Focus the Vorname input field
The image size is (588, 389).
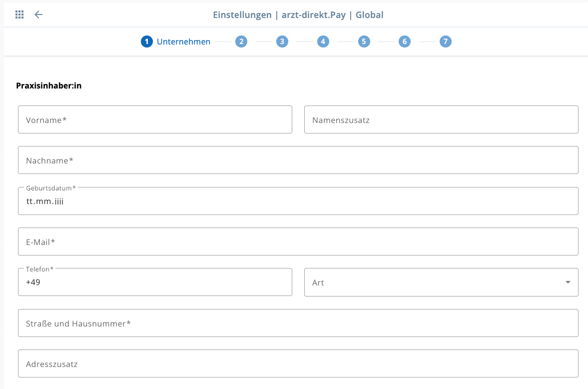(x=155, y=120)
